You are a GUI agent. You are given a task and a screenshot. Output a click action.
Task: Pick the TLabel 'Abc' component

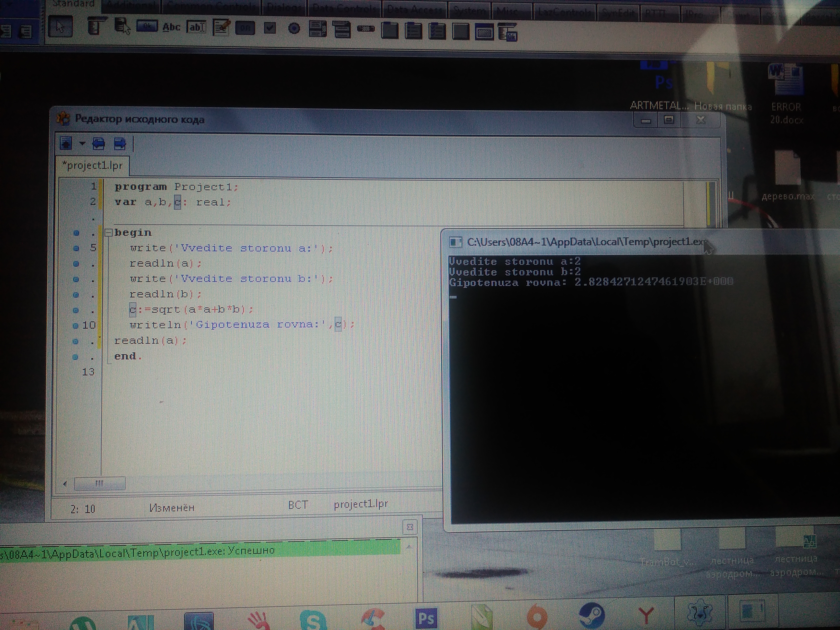pos(171,27)
